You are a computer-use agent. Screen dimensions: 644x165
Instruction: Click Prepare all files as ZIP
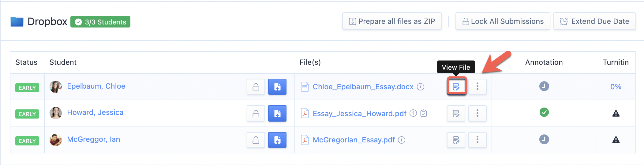pyautogui.click(x=392, y=21)
